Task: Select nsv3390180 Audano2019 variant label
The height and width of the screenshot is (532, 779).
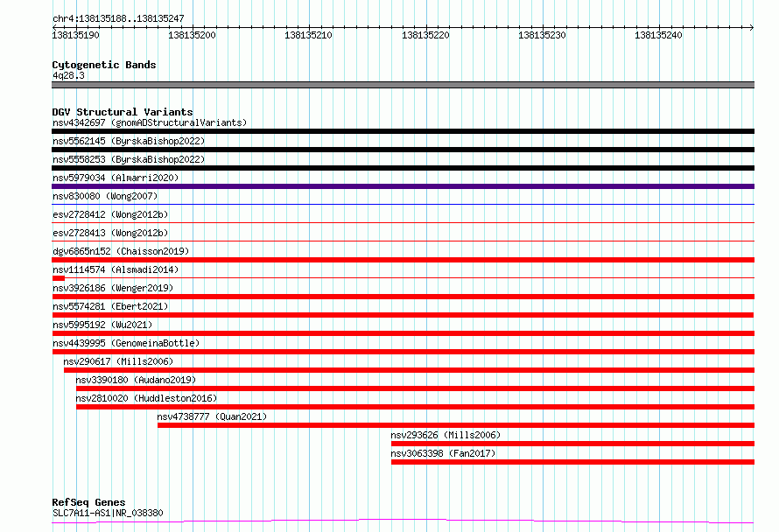Action: [136, 380]
